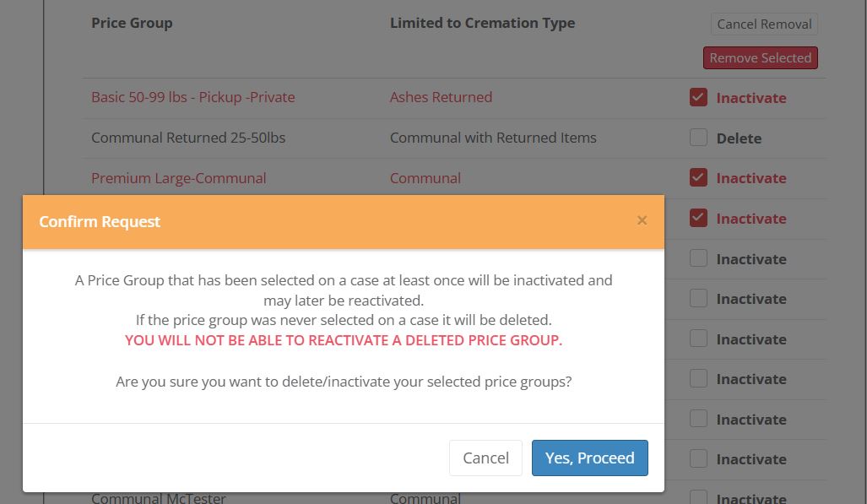Uncheck Inactivate for Premium Large-Communal
867x504 pixels.
coord(698,177)
